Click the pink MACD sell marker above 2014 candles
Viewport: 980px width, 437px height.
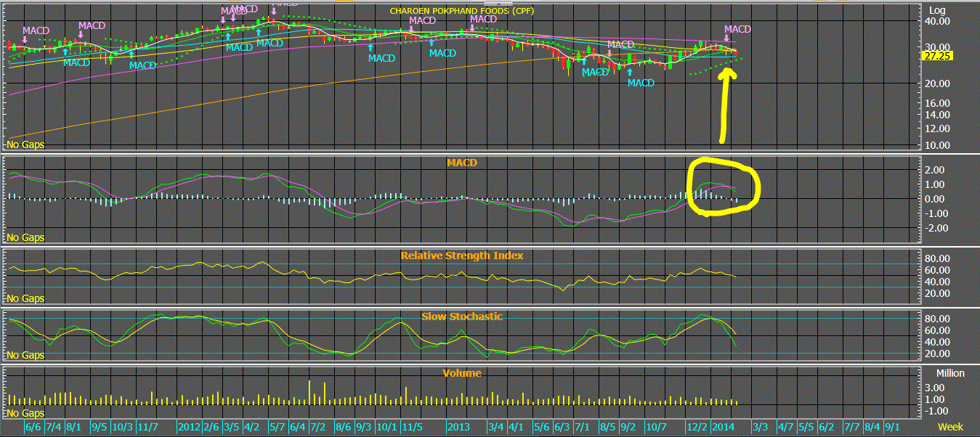[x=737, y=29]
